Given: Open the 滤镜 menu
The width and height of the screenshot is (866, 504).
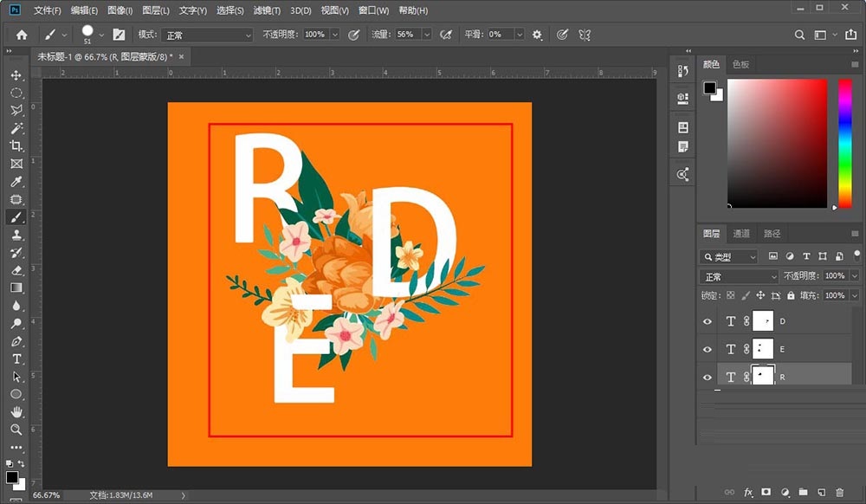Looking at the screenshot, I should click(x=266, y=10).
